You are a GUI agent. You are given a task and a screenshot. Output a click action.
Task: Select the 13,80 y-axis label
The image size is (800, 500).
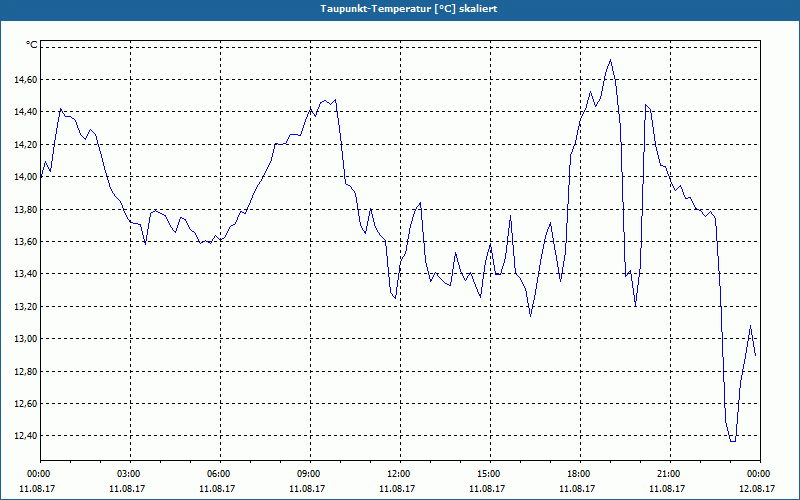[x=28, y=209]
